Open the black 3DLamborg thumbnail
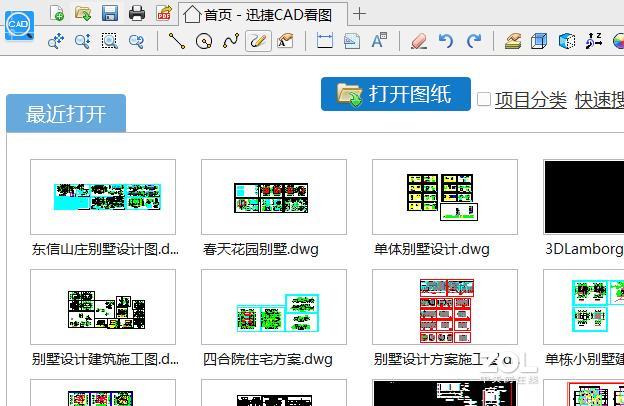624x406 pixels. click(x=584, y=197)
